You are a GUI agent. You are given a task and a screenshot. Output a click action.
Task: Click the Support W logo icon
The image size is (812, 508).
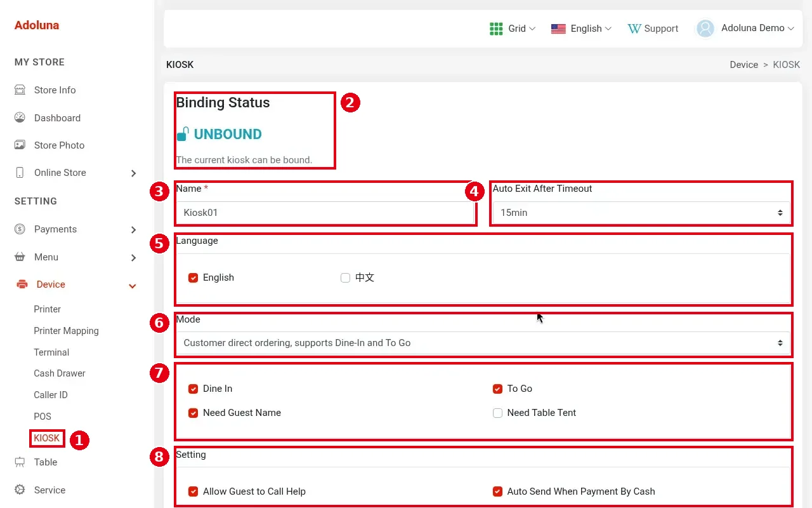coord(634,29)
